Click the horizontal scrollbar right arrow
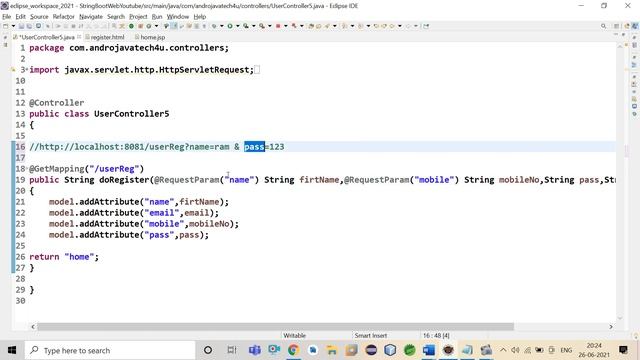Viewport: 640px width, 360px height. click(x=611, y=327)
